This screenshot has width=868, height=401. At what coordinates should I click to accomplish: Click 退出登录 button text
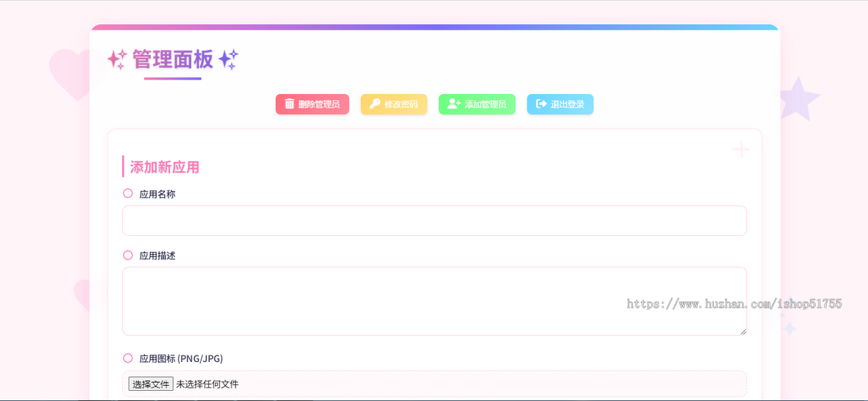(568, 104)
